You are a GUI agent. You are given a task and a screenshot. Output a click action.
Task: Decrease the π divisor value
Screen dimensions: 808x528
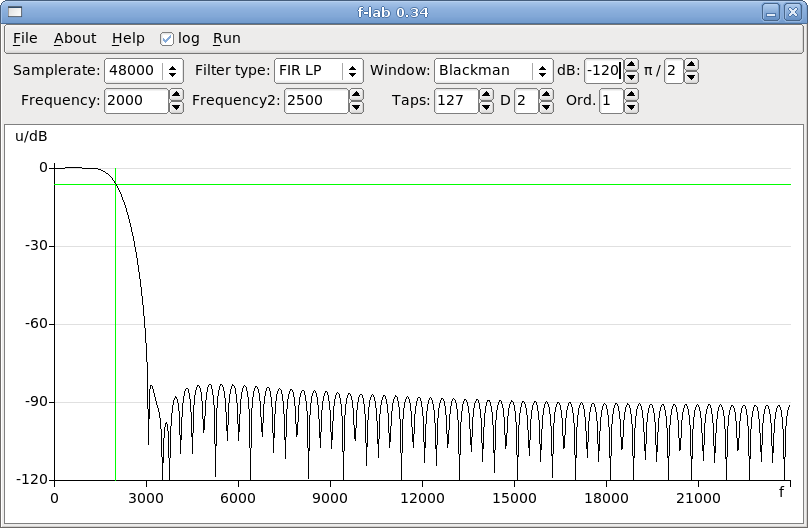click(691, 77)
